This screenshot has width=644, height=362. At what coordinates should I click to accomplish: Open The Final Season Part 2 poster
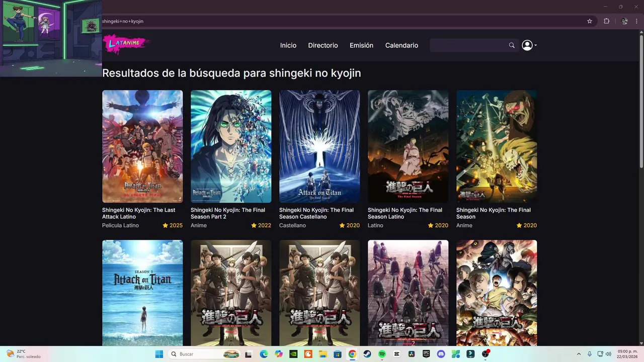(231, 146)
